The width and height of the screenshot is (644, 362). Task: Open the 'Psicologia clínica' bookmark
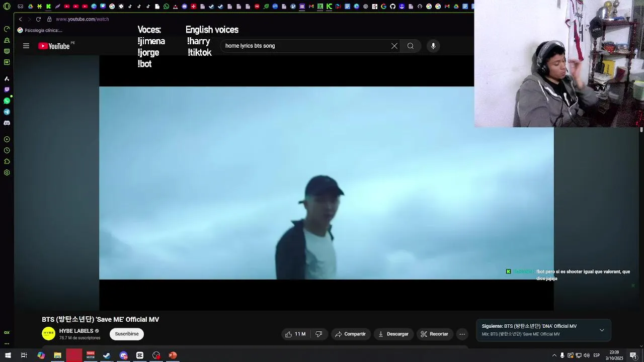(40, 30)
